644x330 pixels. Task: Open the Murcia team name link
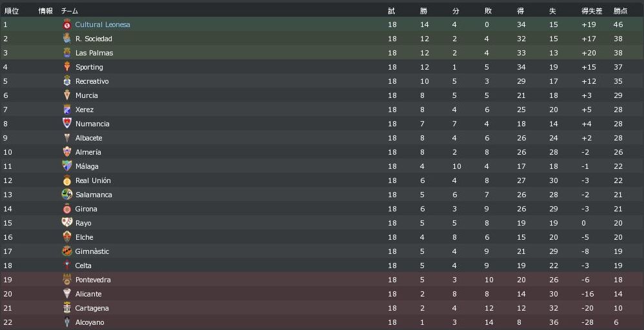pyautogui.click(x=86, y=95)
